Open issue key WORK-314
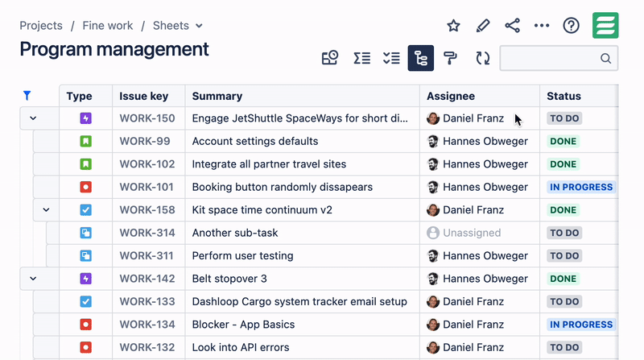The width and height of the screenshot is (644, 360). pos(147,233)
